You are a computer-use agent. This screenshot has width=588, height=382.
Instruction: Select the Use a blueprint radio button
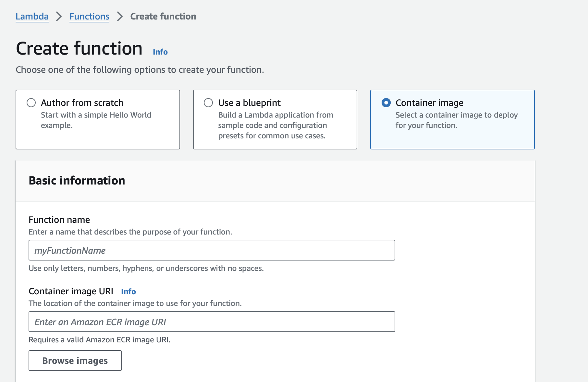[x=208, y=103]
